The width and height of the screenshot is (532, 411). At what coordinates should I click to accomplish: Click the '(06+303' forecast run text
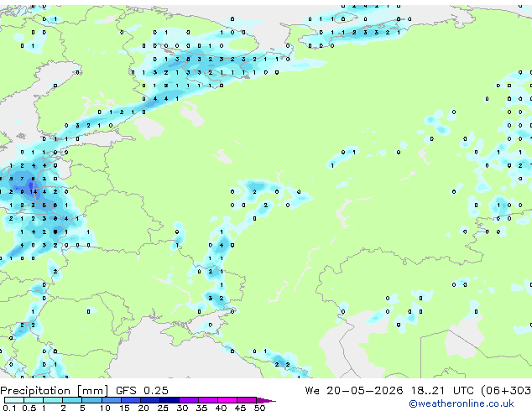(x=506, y=390)
